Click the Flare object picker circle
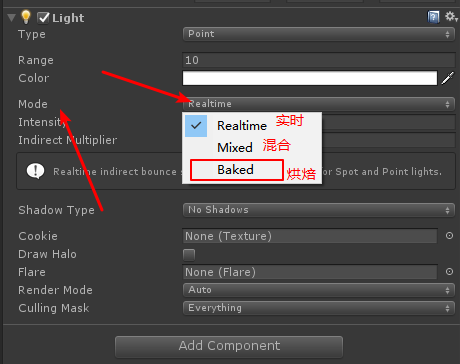Image resolution: width=460 pixels, height=364 pixels. 449,272
